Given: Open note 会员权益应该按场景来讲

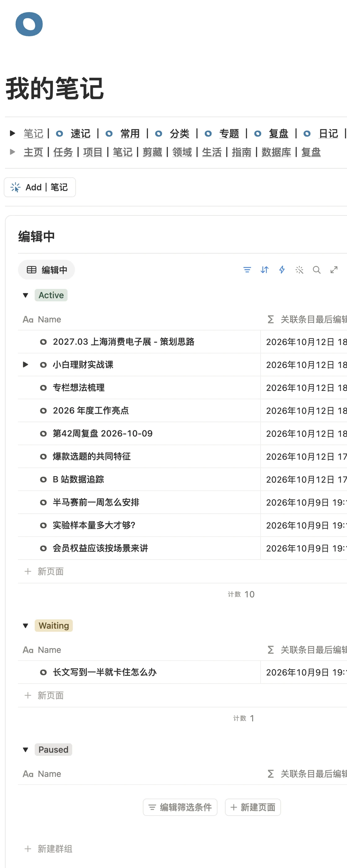Looking at the screenshot, I should (x=100, y=548).
